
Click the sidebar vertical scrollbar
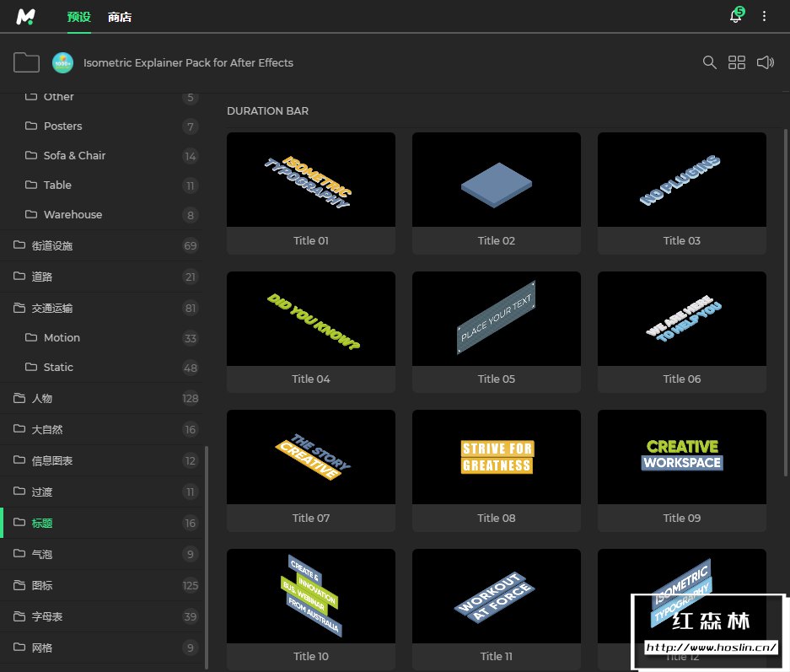click(x=207, y=556)
